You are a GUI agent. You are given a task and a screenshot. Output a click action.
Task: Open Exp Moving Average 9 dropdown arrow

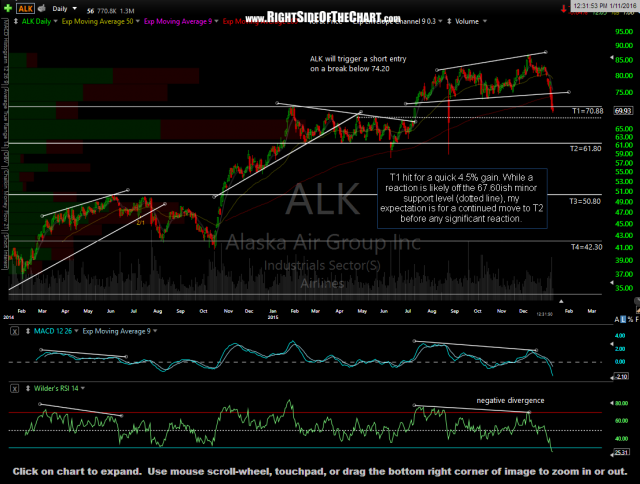(x=216, y=21)
